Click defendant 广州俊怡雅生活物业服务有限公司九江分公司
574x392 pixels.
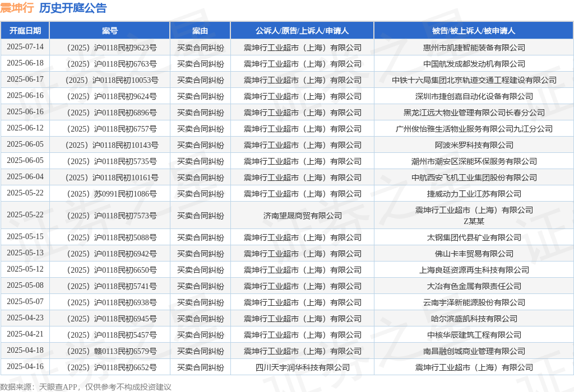coord(474,129)
